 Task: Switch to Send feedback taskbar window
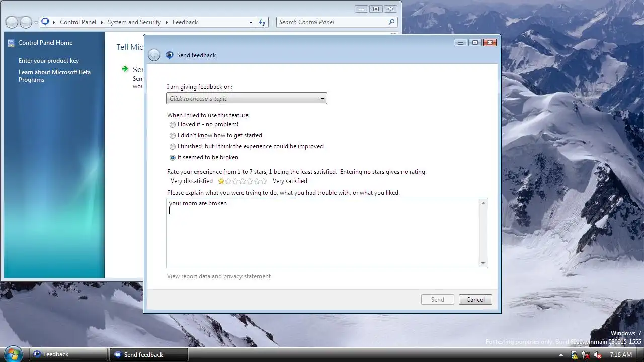tap(149, 354)
